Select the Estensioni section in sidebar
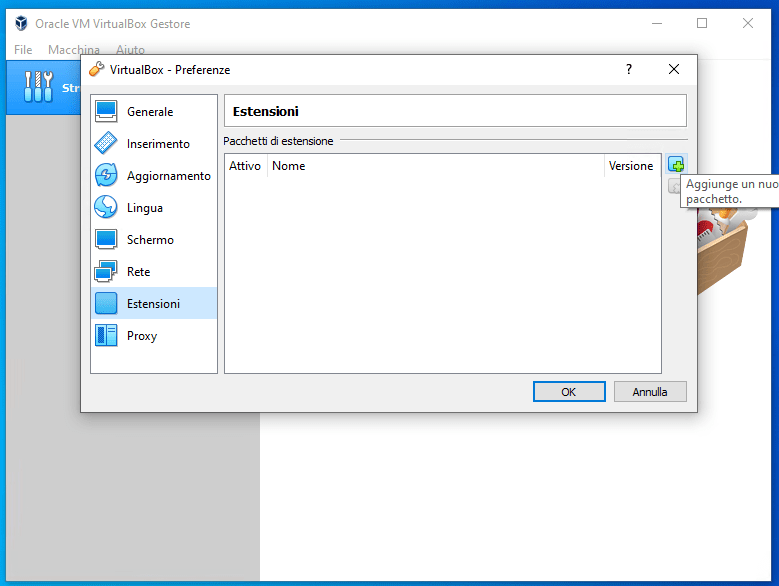779x586 pixels. [x=153, y=304]
